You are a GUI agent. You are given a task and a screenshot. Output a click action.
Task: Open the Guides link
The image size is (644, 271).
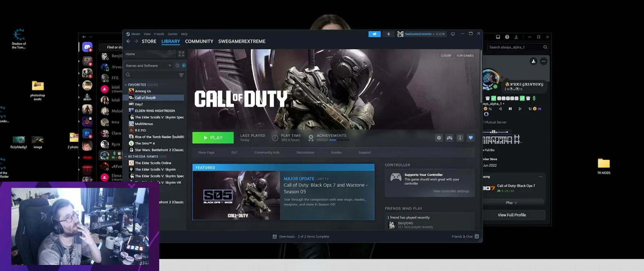pyautogui.click(x=336, y=152)
